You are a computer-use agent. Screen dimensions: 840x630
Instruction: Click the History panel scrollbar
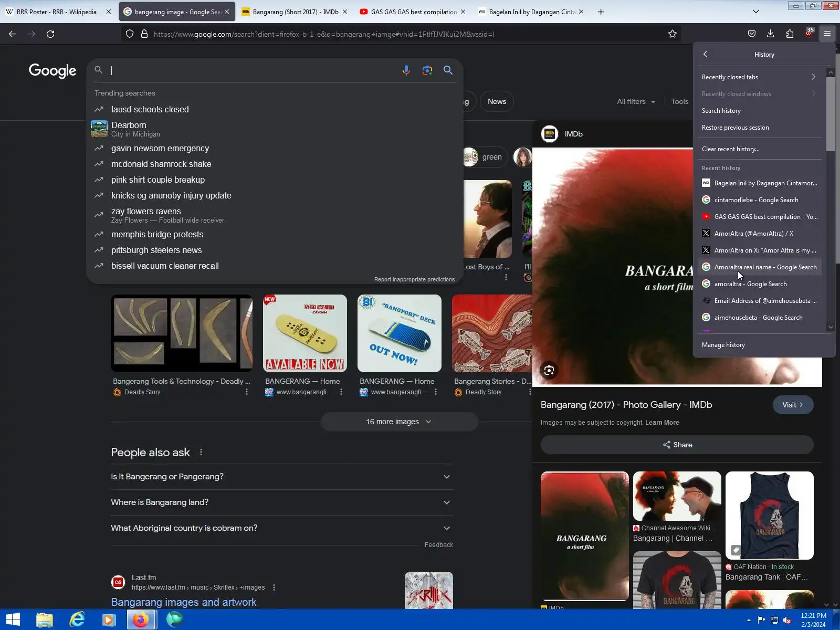(831, 114)
